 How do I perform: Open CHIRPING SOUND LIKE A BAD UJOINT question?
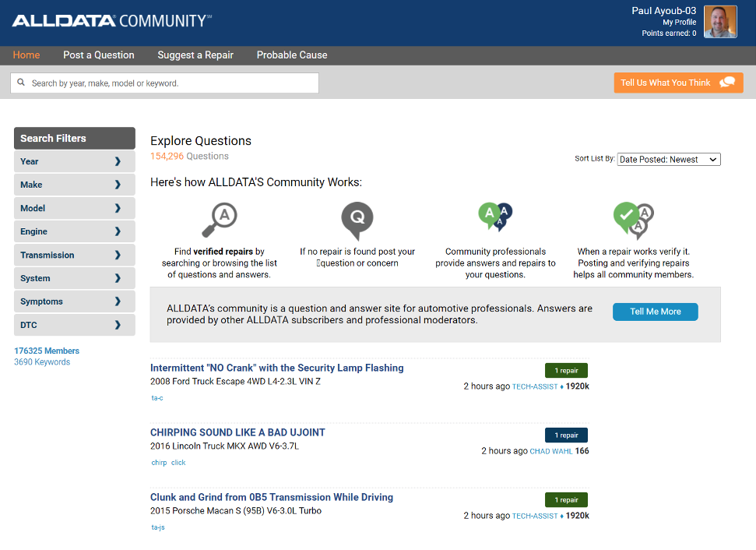click(x=237, y=432)
